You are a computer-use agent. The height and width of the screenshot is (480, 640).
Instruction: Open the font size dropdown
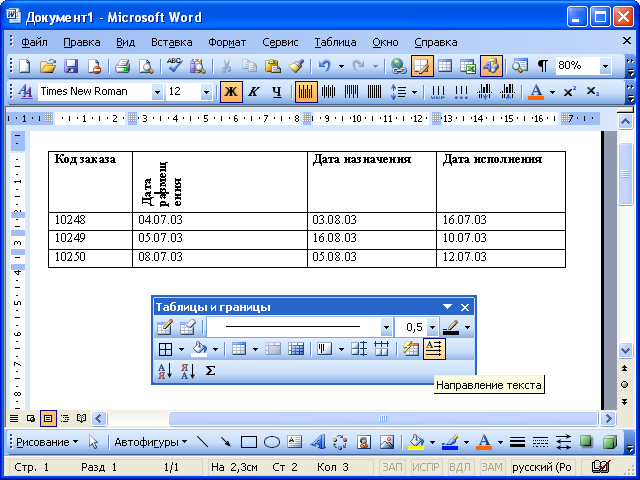[x=206, y=92]
